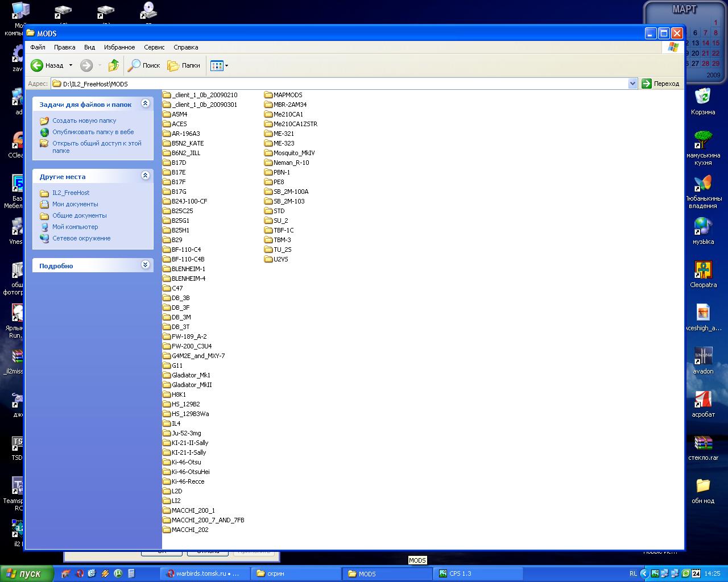Expand the Details panel
728x582 pixels.
pyautogui.click(x=145, y=265)
